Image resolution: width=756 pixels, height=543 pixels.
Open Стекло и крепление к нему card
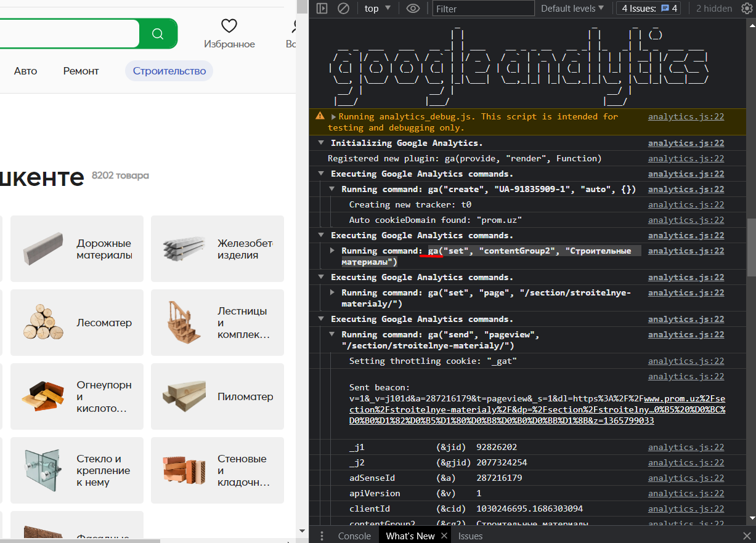click(x=77, y=470)
